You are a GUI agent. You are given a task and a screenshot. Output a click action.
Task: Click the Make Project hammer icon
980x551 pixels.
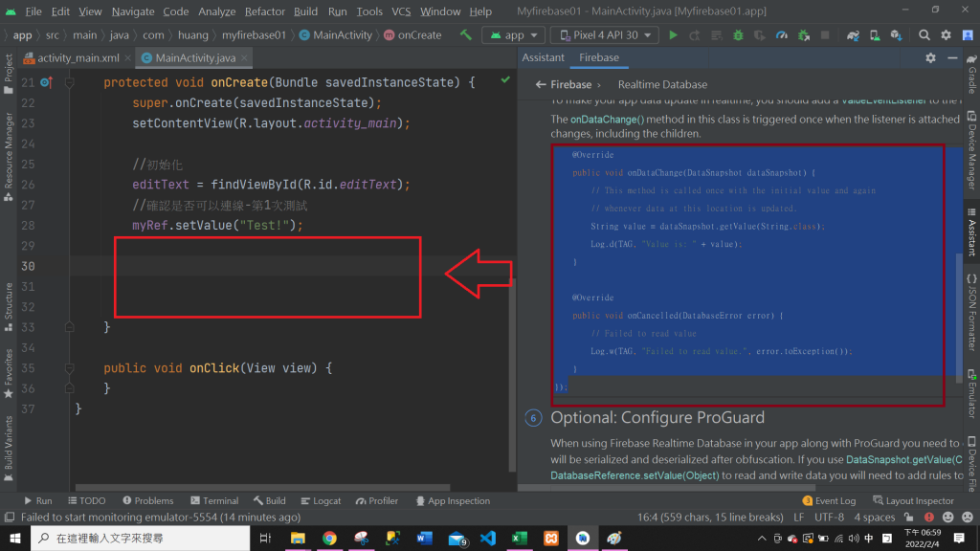point(466,35)
